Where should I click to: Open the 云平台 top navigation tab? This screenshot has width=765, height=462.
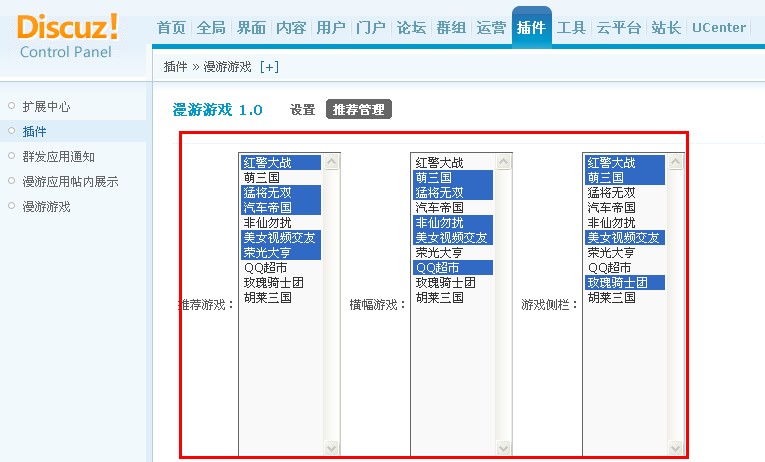[x=619, y=28]
